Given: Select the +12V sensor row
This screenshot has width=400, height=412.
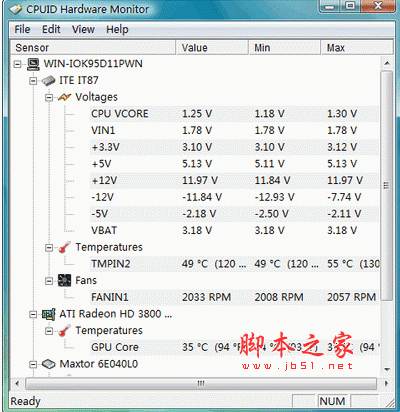Looking at the screenshot, I should (235, 180).
